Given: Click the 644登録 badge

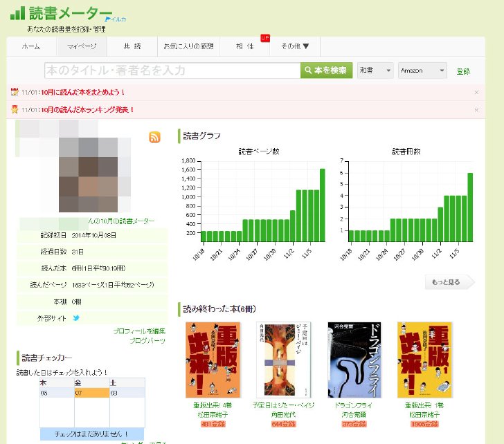Looking at the screenshot, I should click(283, 424).
